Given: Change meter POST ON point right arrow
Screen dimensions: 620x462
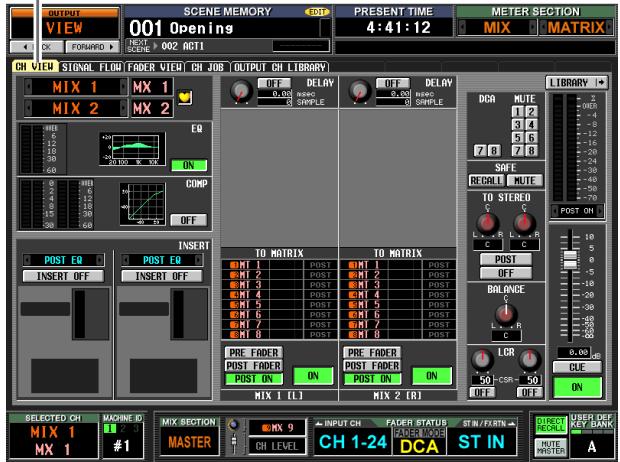Looking at the screenshot, I should (600, 211).
